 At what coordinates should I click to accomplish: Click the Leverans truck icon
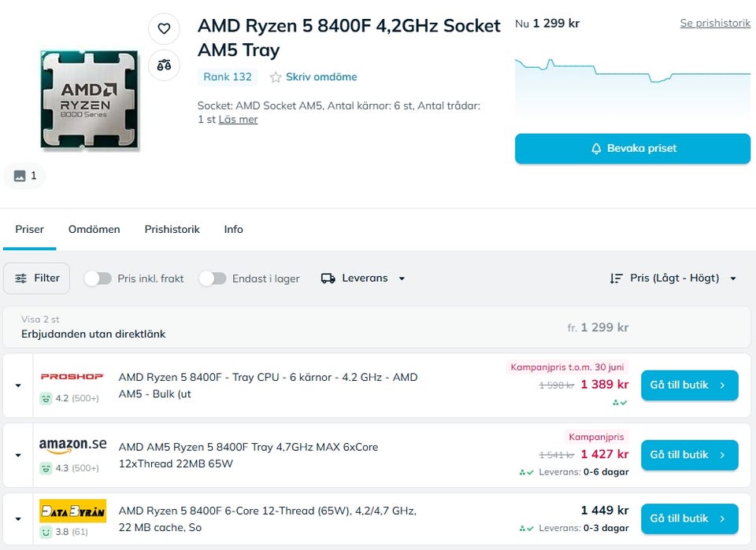click(328, 278)
